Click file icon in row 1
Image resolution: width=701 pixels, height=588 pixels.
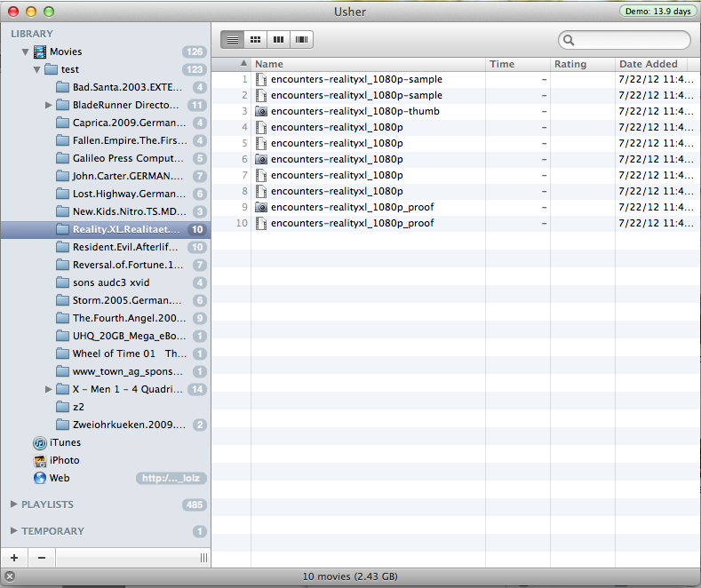(x=261, y=80)
